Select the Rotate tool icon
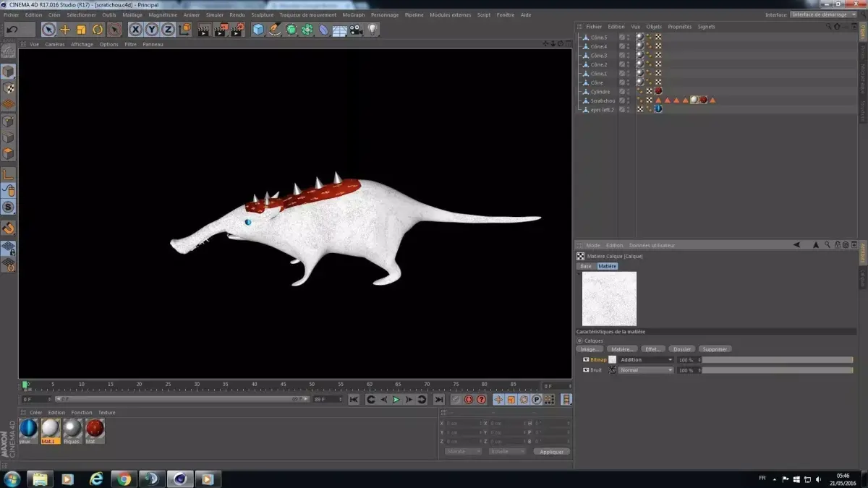 pyautogui.click(x=98, y=30)
